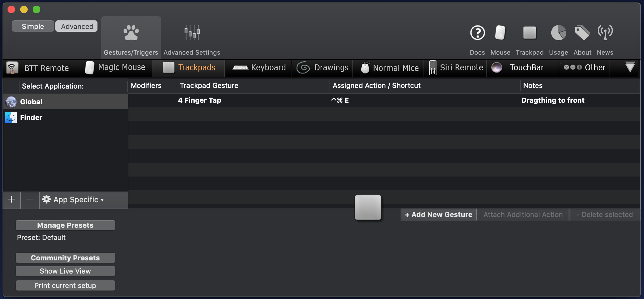
Task: Select the Finder application in list
Action: coord(31,117)
